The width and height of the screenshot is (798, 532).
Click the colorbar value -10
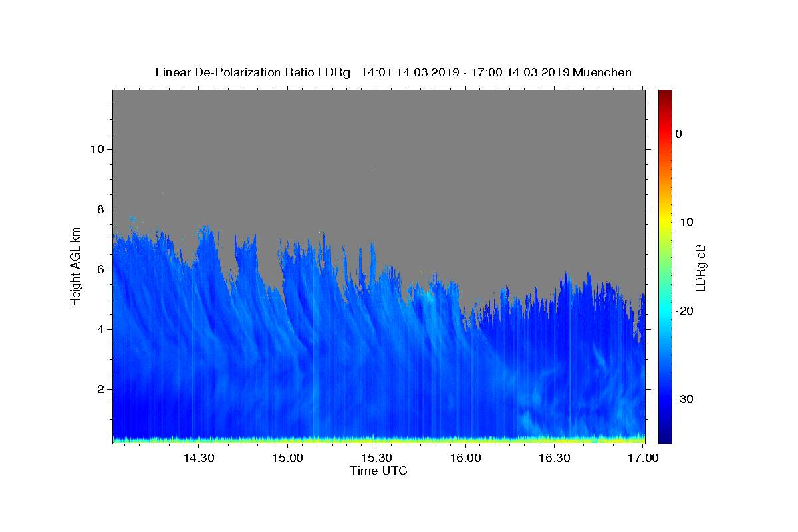(x=685, y=222)
